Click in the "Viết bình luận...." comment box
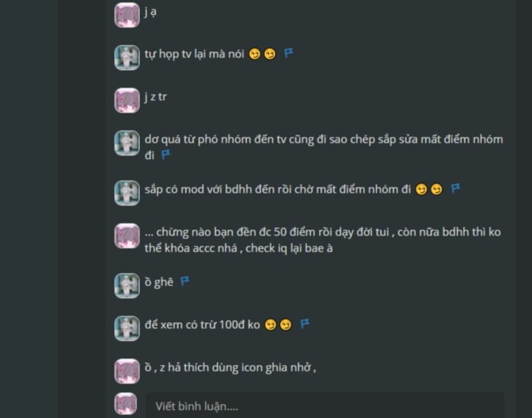This screenshot has width=532, height=418. [x=325, y=406]
